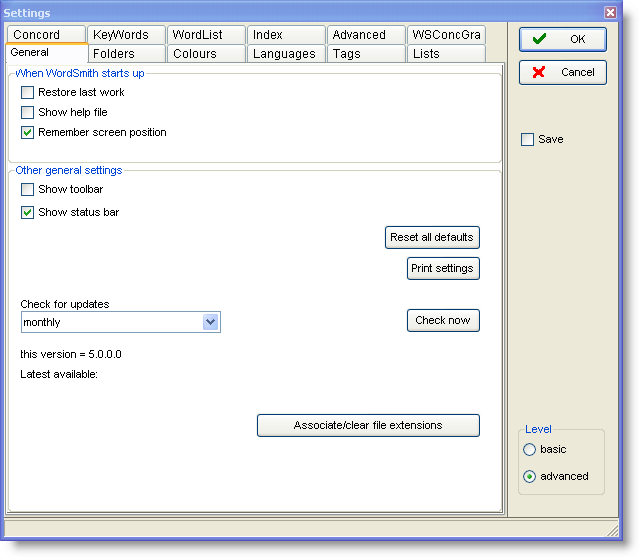Open the KeyWords tab
This screenshot has width=639, height=557.
pyautogui.click(x=126, y=35)
